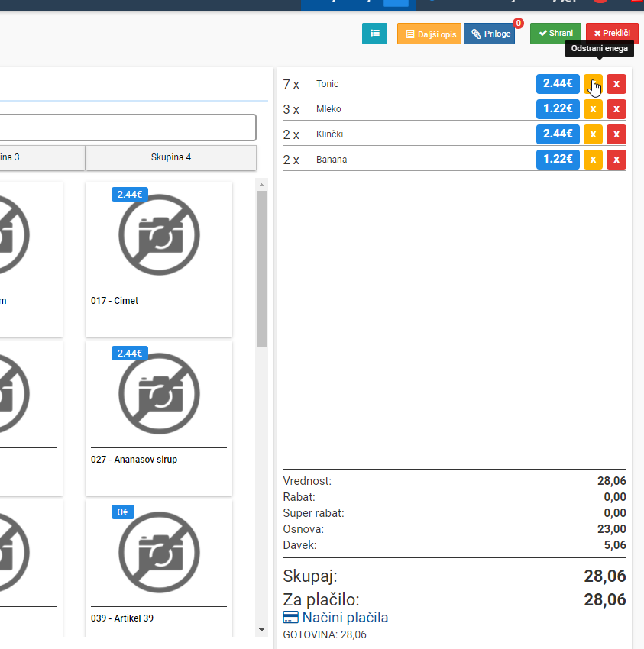Screen dimensions: 644x649
Task: Cancel with the Prekliči button
Action: coord(612,34)
